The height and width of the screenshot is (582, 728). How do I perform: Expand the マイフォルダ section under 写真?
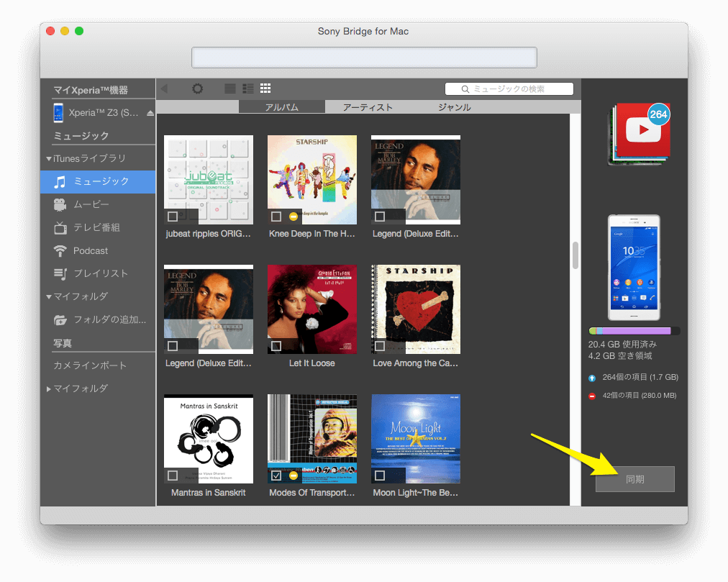tap(49, 389)
